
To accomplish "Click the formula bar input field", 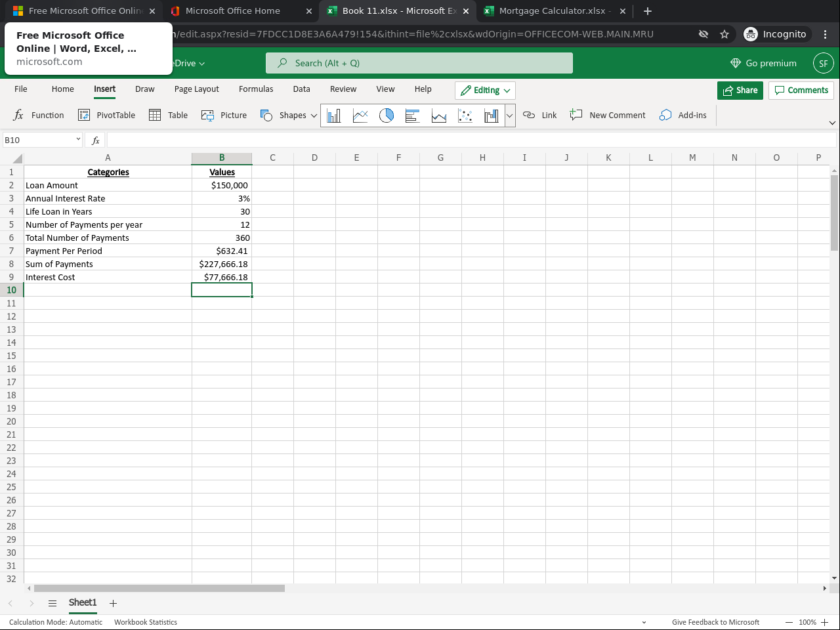I will coord(472,140).
